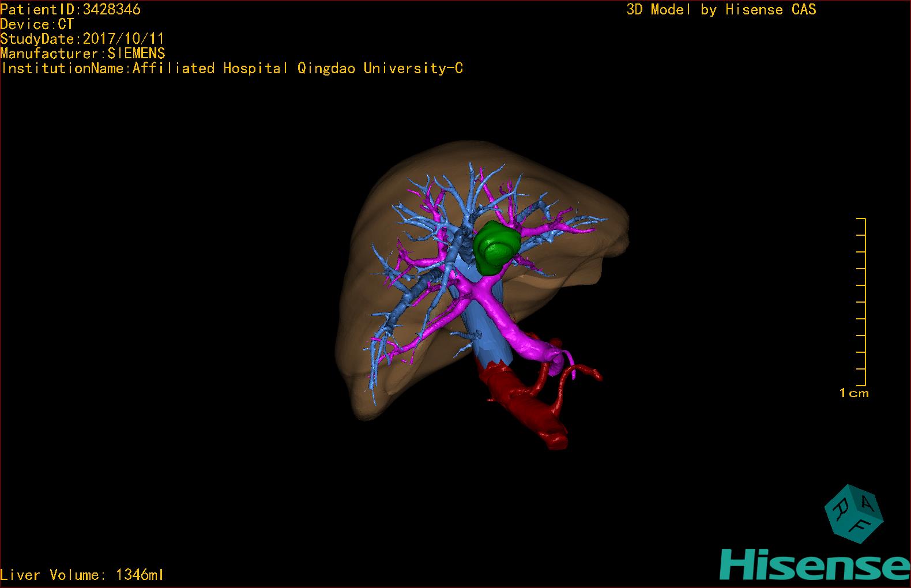
Task: Click the 'Liver Volume: 1346ml' readout
Action: pyautogui.click(x=82, y=575)
